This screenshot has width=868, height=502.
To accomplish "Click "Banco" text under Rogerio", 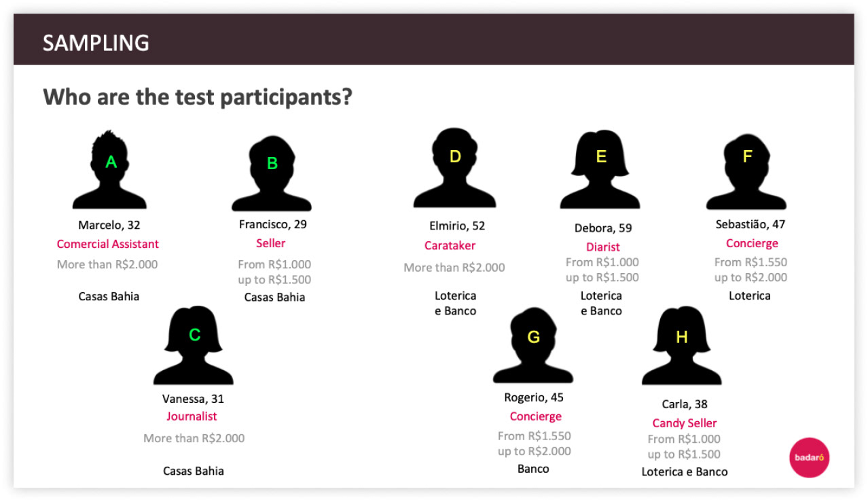I will pyautogui.click(x=533, y=469).
